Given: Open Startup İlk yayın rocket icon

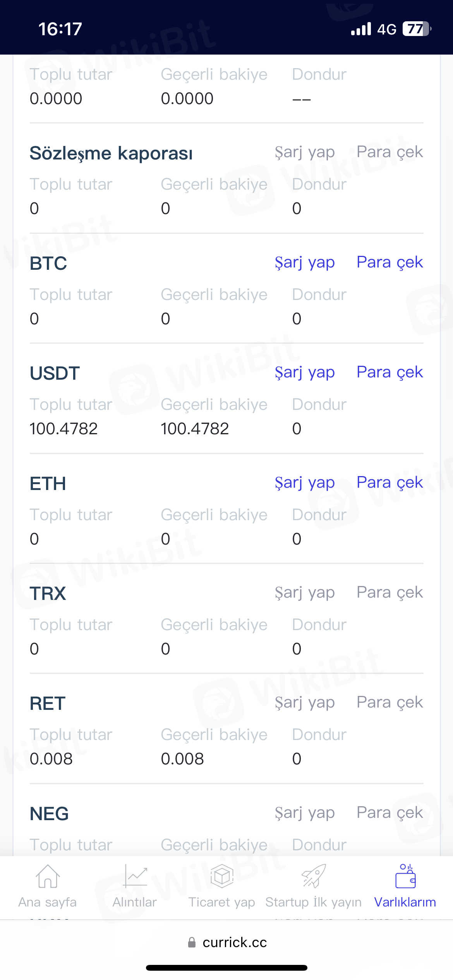Looking at the screenshot, I should (x=313, y=876).
